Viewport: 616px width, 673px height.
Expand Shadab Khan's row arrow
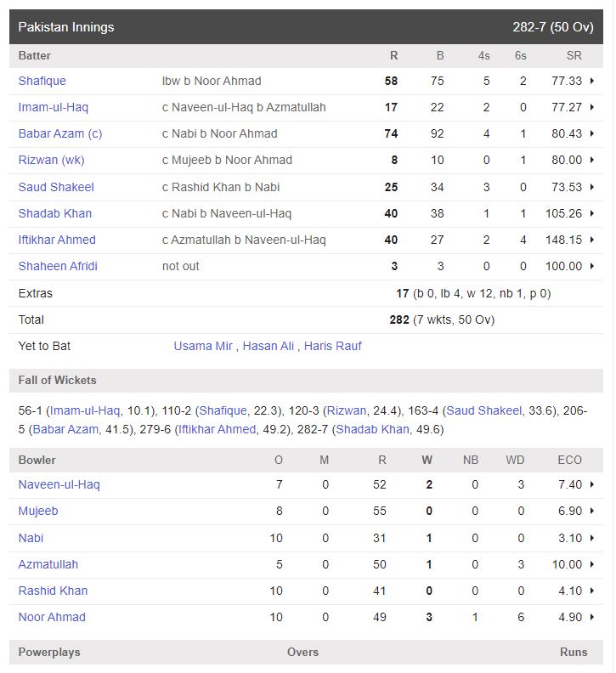tap(591, 214)
